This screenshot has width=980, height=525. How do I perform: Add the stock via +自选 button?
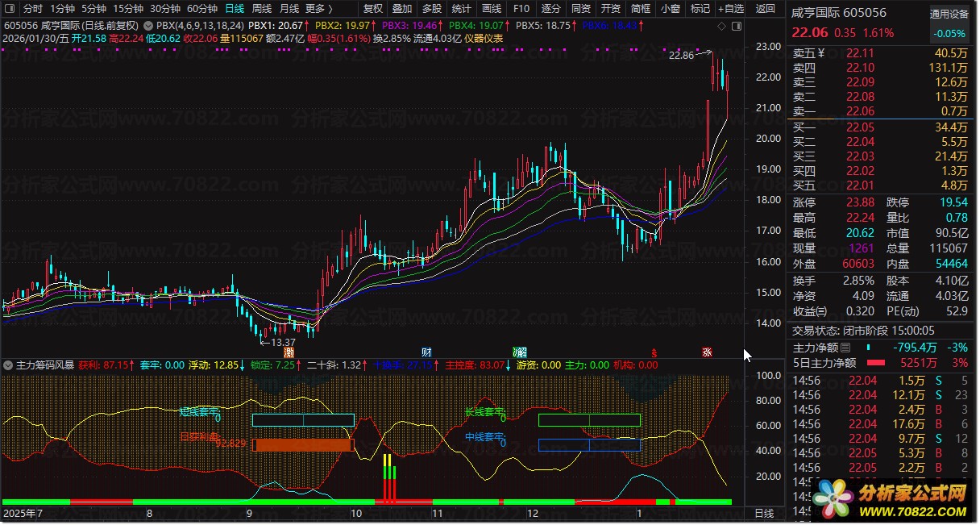(730, 9)
